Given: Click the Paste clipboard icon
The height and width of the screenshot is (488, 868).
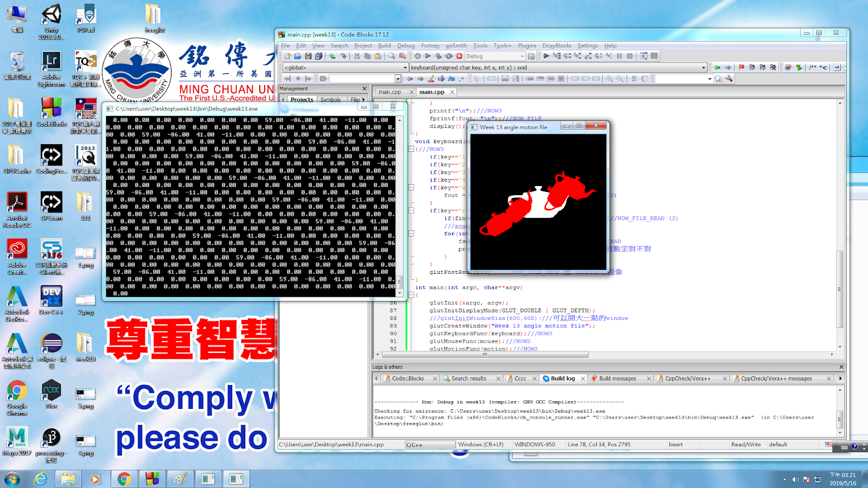Looking at the screenshot, I should (x=378, y=56).
